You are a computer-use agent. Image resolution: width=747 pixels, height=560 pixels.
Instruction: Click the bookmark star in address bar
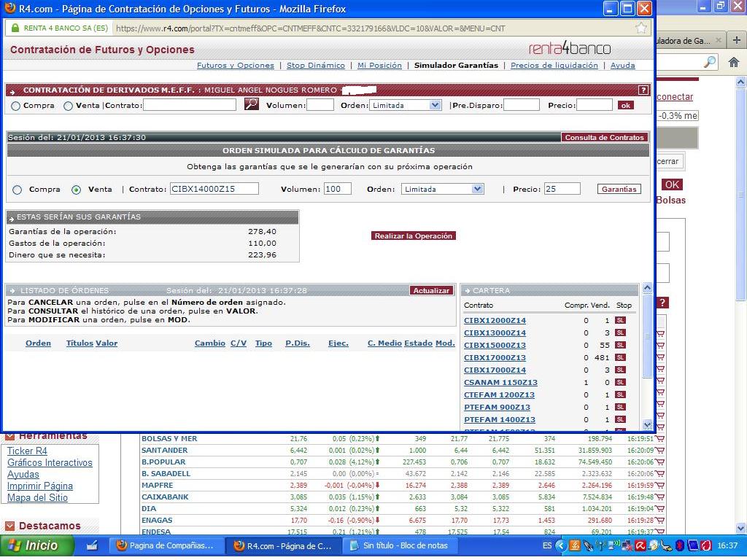coord(641,28)
